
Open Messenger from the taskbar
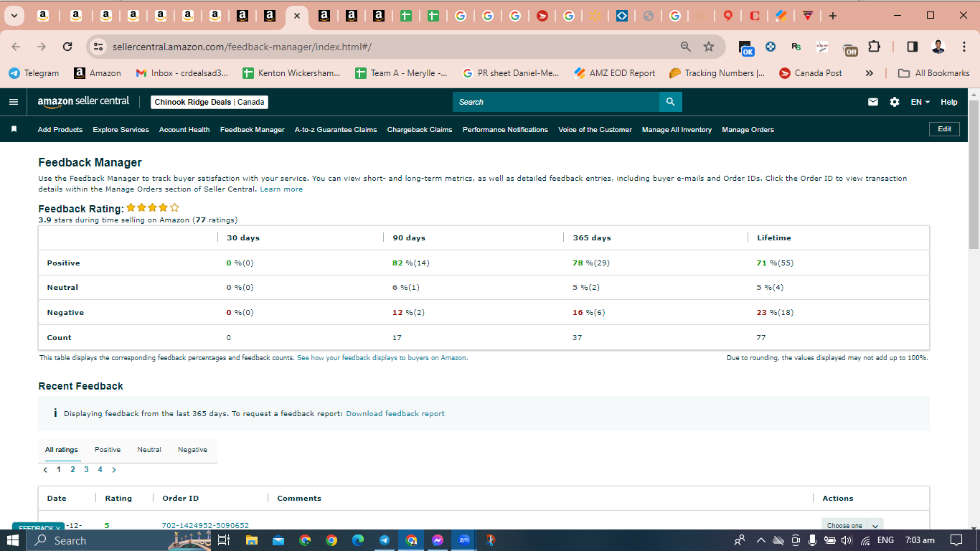pos(438,540)
